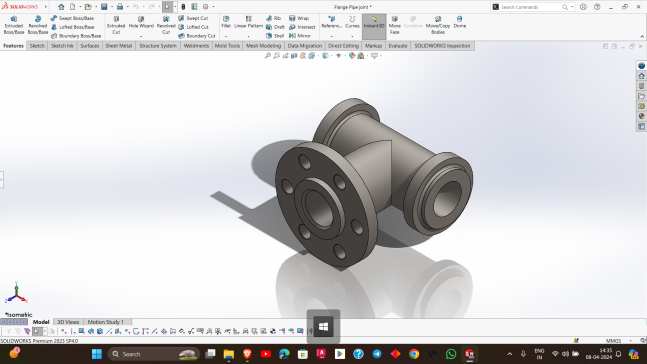The image size is (647, 364).
Task: Expand the Linear Pattern dropdown arrow
Action: click(248, 36)
